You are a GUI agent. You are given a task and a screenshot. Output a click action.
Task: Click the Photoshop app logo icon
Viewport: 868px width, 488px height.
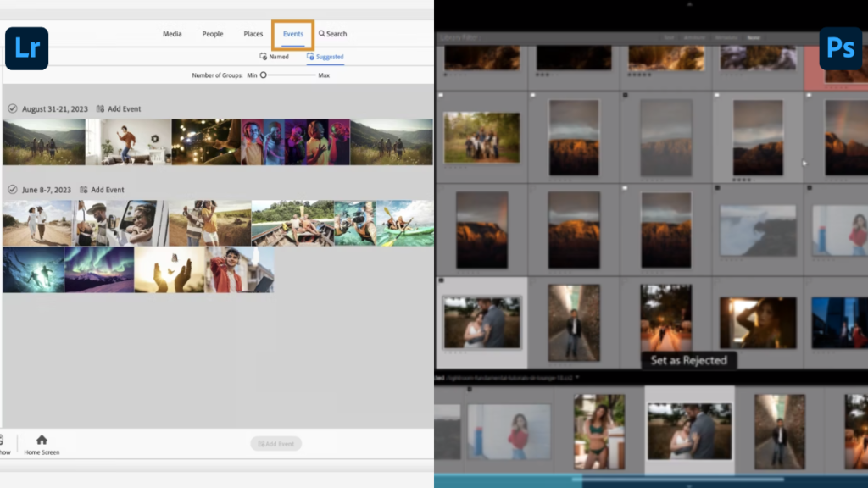[x=840, y=48]
